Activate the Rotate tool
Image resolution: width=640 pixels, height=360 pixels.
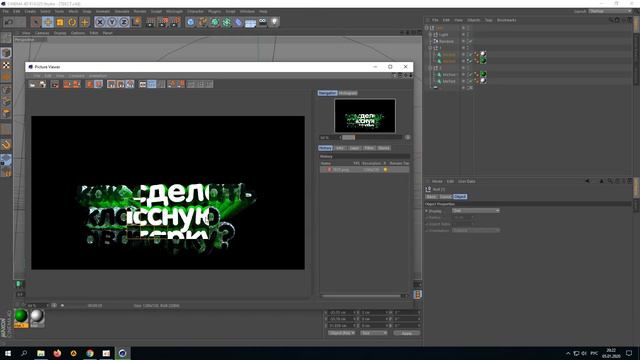72,22
